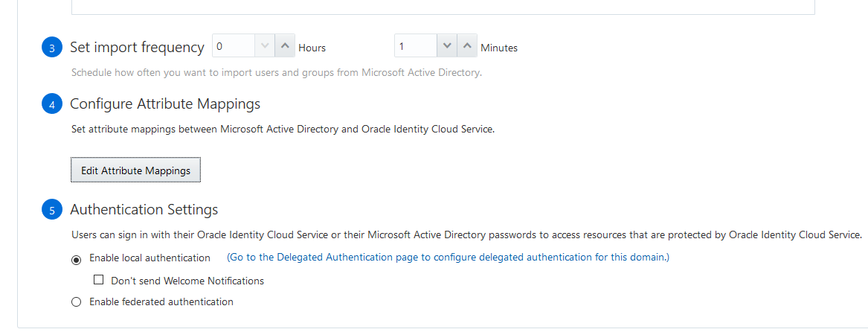Focus the Minutes input field
Screen dimensions: 868x332
[415, 46]
